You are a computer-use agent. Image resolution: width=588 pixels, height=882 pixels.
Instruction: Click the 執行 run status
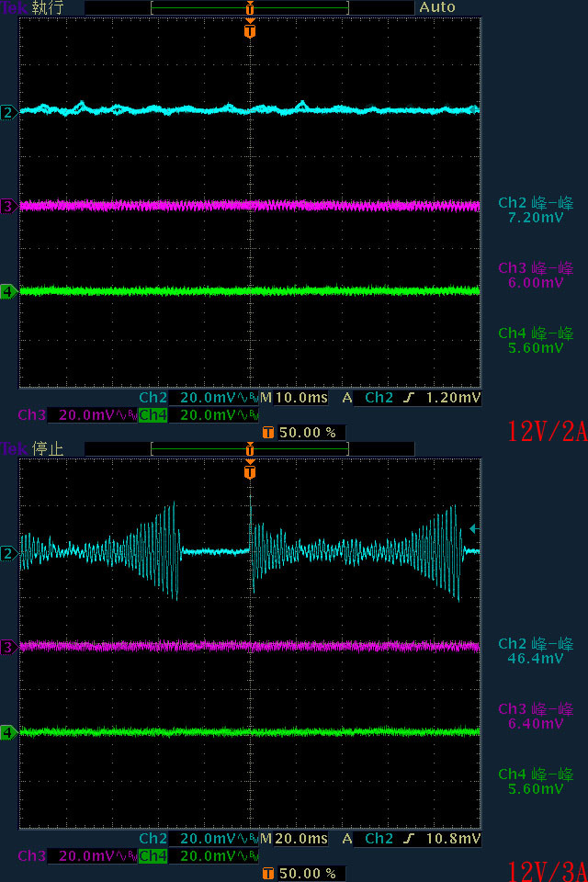pos(49,7)
